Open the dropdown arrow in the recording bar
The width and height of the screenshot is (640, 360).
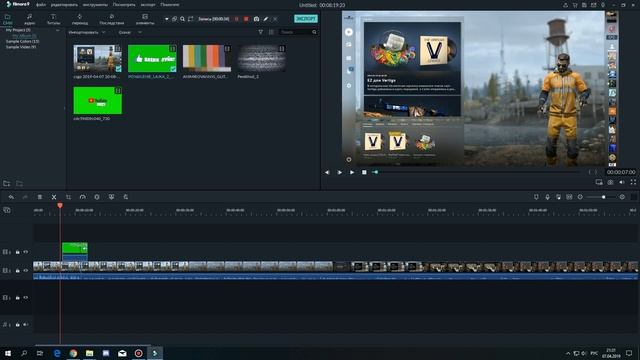167,19
